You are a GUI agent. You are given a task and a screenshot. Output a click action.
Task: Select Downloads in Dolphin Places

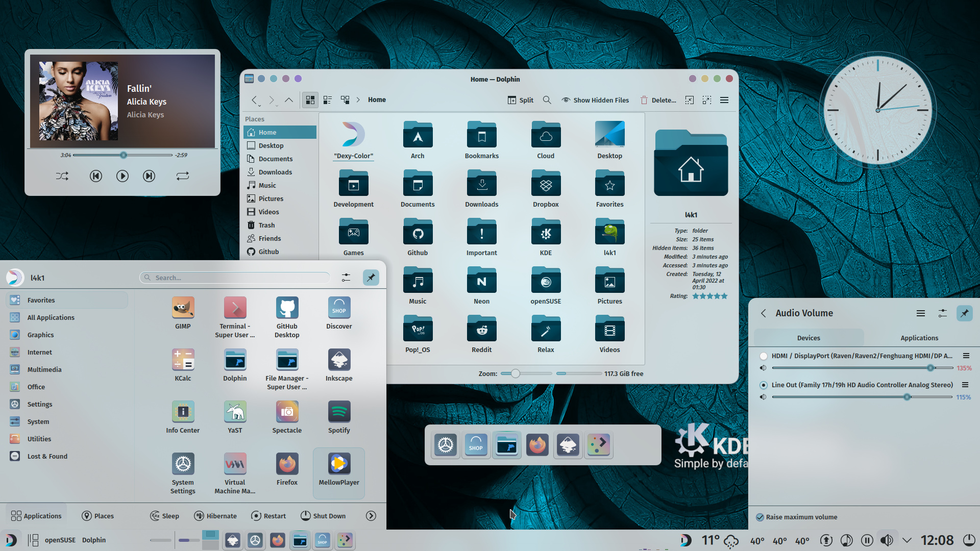[280, 172]
